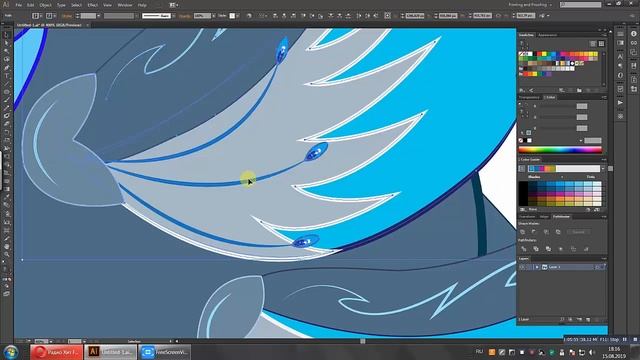The height and width of the screenshot is (360, 640).
Task: Open Fill color dropdown in control bar
Action: [41, 16]
